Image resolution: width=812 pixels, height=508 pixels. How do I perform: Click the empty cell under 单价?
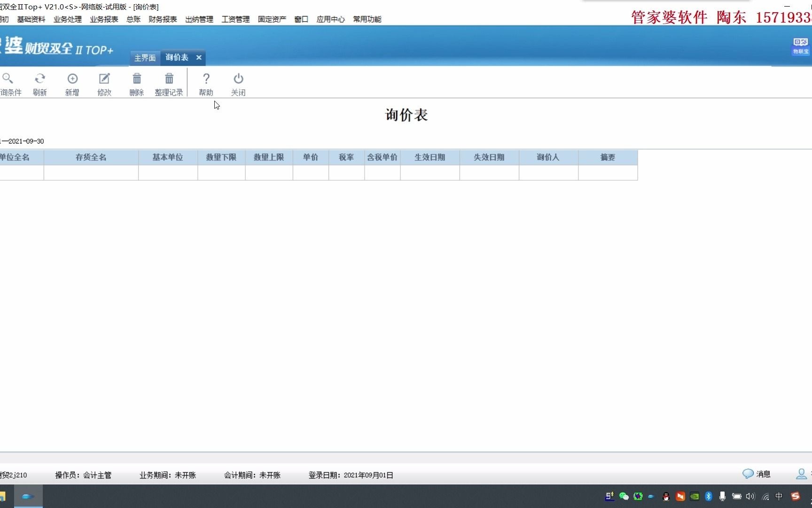[x=311, y=173]
